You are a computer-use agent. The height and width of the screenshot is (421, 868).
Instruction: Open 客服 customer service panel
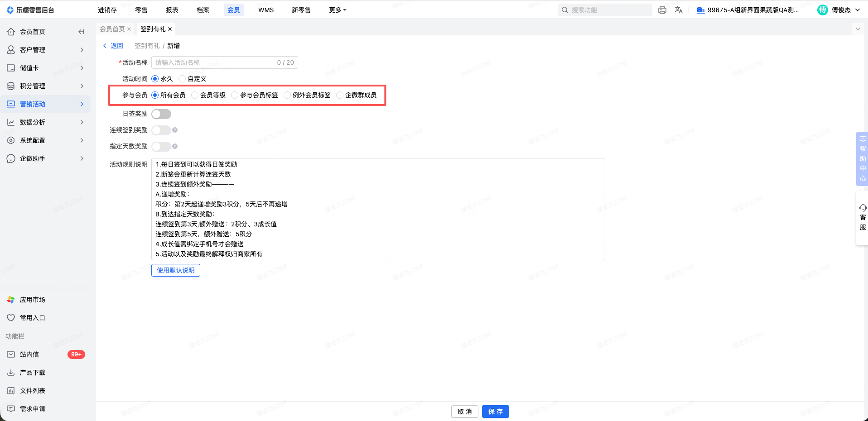[x=863, y=218]
